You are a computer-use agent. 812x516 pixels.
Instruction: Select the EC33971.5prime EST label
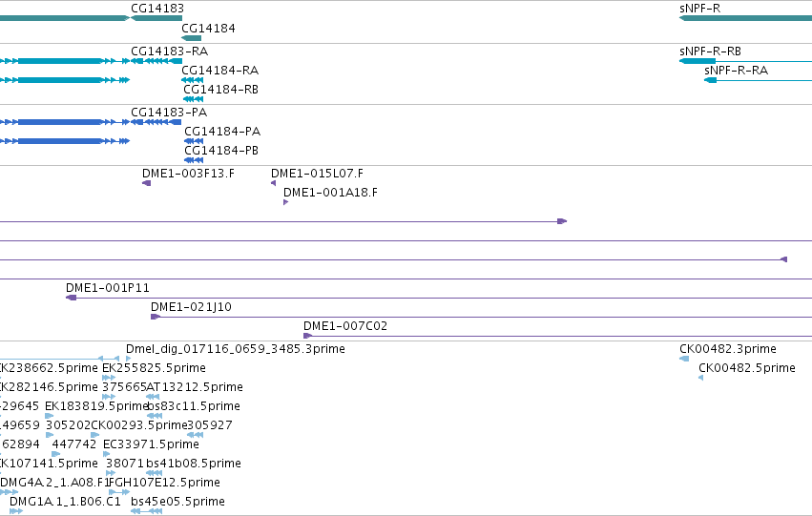(151, 444)
